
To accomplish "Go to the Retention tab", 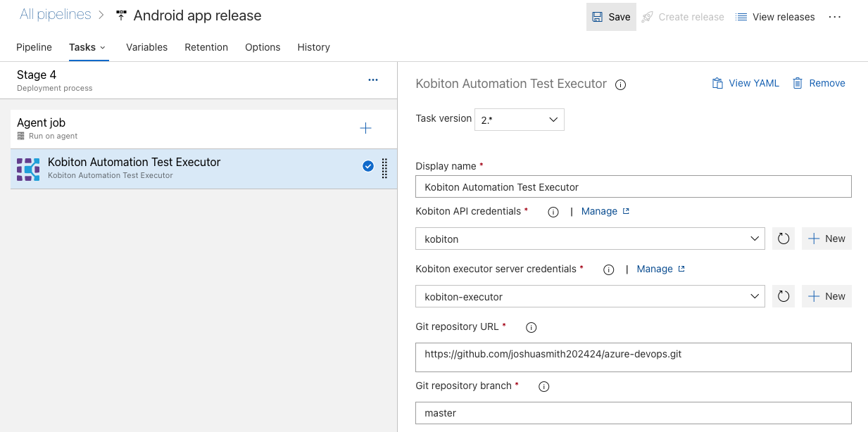I will pos(206,47).
